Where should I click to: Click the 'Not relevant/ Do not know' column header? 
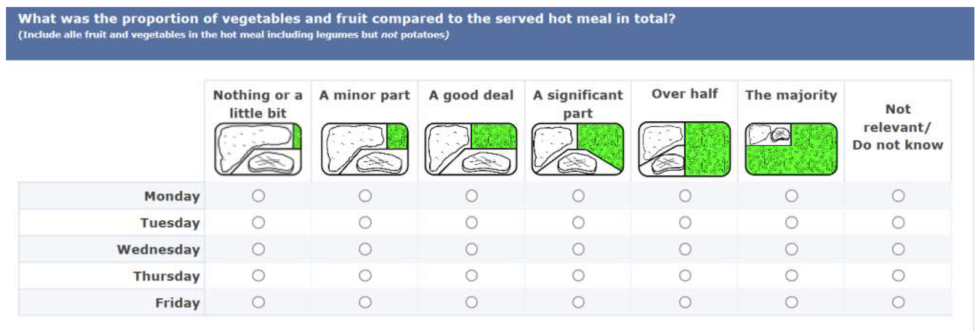[x=897, y=127]
